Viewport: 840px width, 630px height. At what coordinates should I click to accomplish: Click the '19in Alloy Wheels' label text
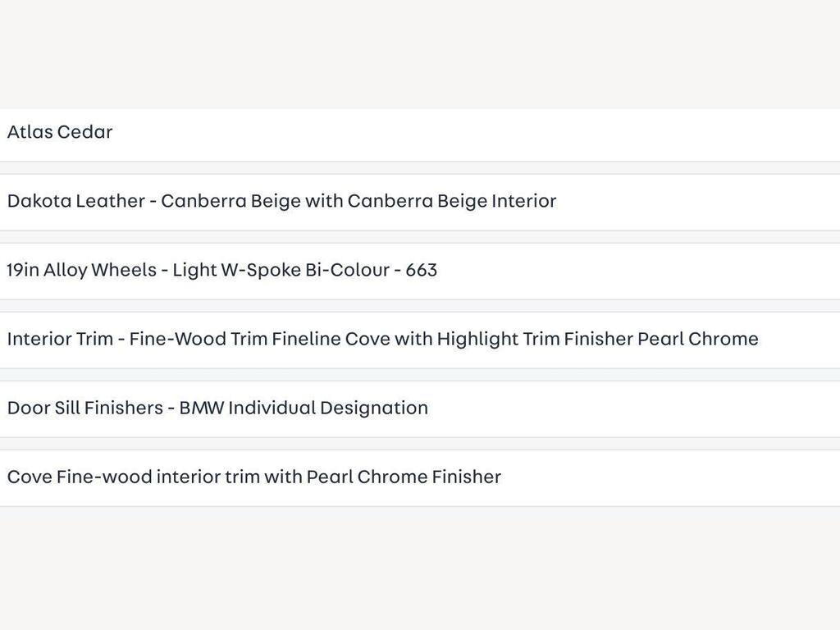pyautogui.click(x=82, y=270)
